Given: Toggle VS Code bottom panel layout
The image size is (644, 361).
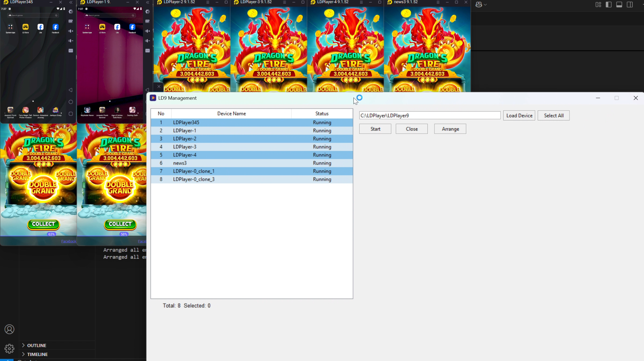Looking at the screenshot, I should 619,5.
